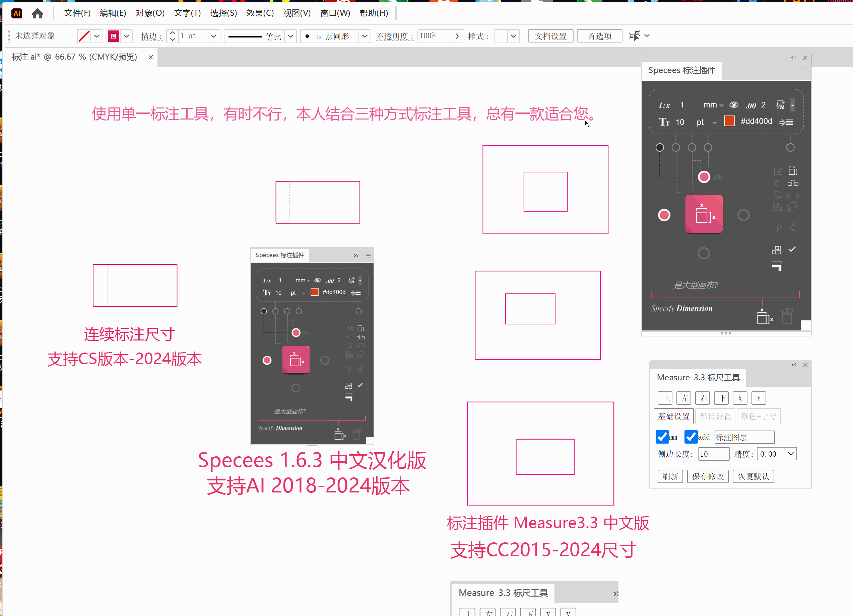Click the 1/n fraction icon in Specees
The width and height of the screenshot is (853, 616).
pyautogui.click(x=780, y=105)
